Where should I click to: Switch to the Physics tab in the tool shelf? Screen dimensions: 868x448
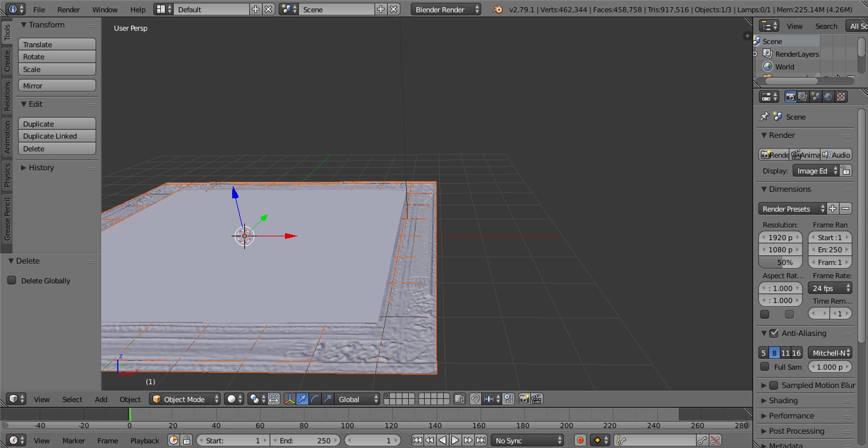point(7,175)
